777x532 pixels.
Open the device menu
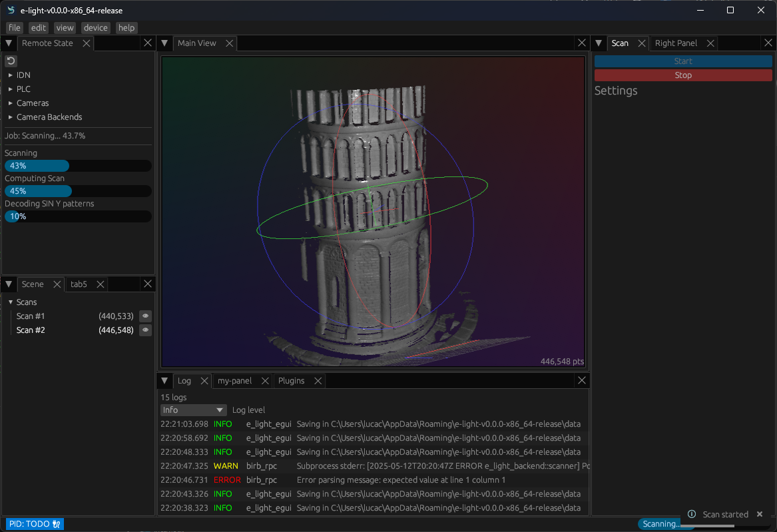96,28
